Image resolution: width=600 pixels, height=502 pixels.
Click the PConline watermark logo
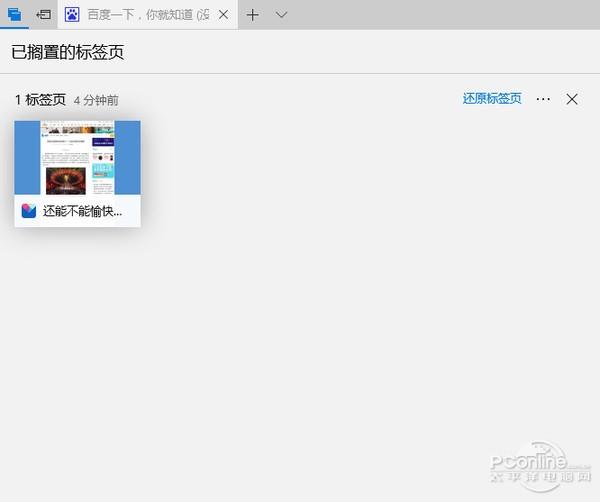(541, 466)
